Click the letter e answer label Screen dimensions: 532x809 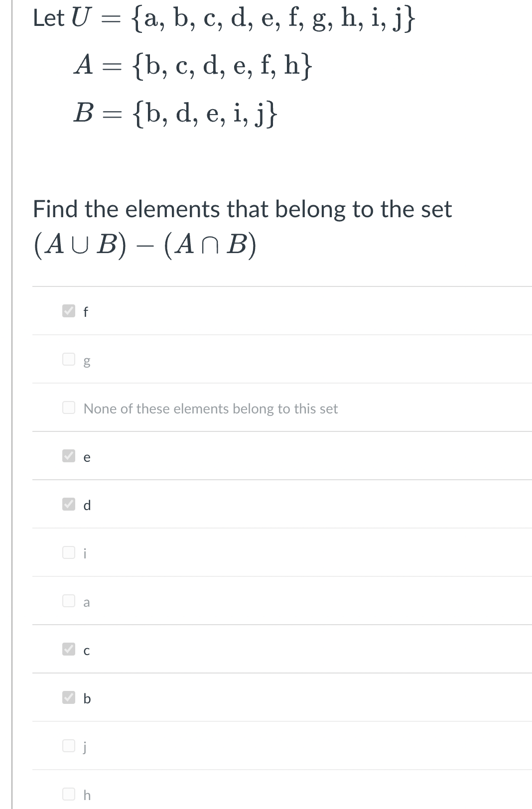(87, 457)
